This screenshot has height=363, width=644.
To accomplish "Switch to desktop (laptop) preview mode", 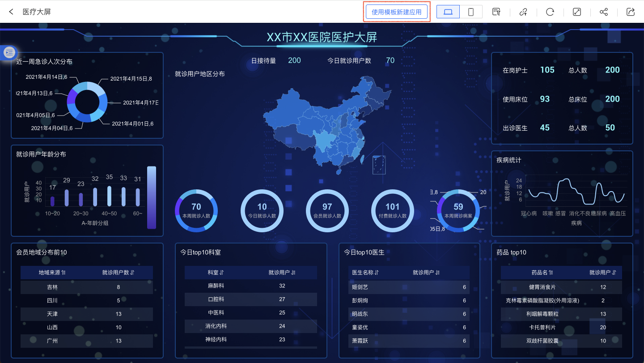I will tap(448, 12).
